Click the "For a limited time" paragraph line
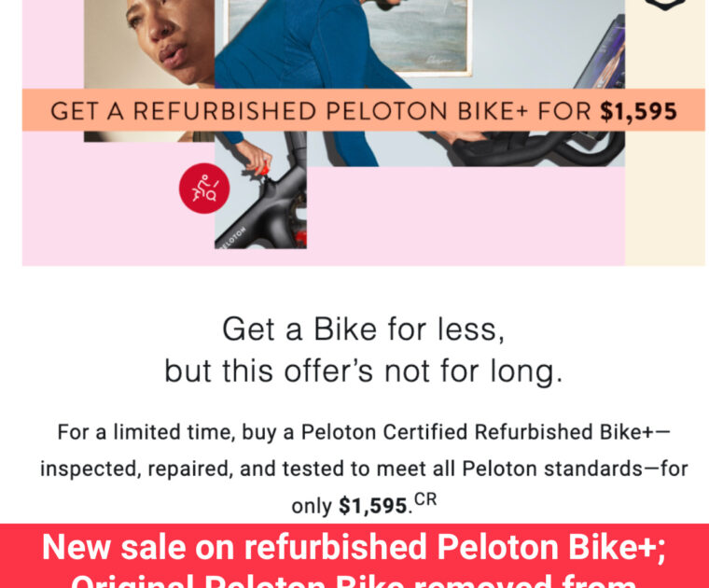709x588 pixels. pos(364,432)
